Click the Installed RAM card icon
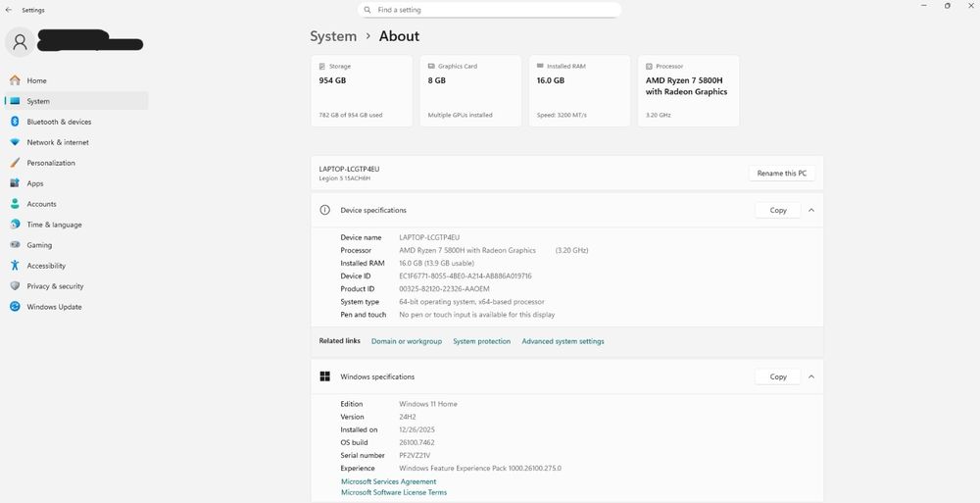The height and width of the screenshot is (503, 980). [x=540, y=66]
